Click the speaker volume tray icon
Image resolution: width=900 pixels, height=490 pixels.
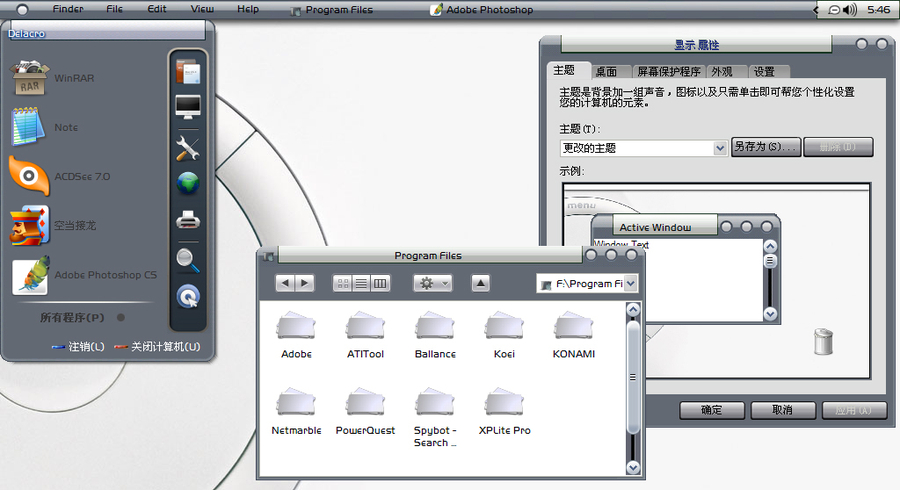tap(849, 10)
